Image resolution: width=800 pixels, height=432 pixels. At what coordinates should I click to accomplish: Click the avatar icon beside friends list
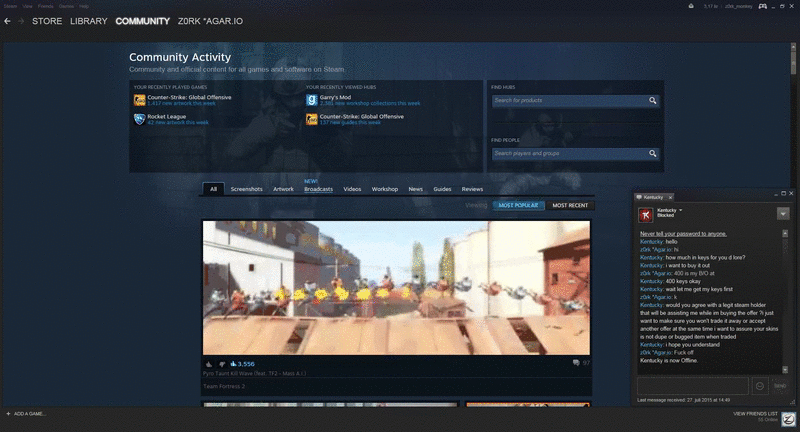[788, 419]
